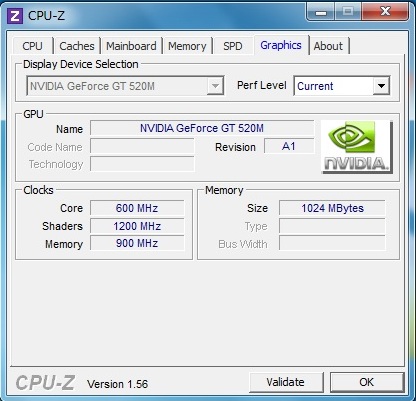The image size is (416, 401).
Task: Click the CPU-Z purple Z title icon
Action: tap(15, 16)
